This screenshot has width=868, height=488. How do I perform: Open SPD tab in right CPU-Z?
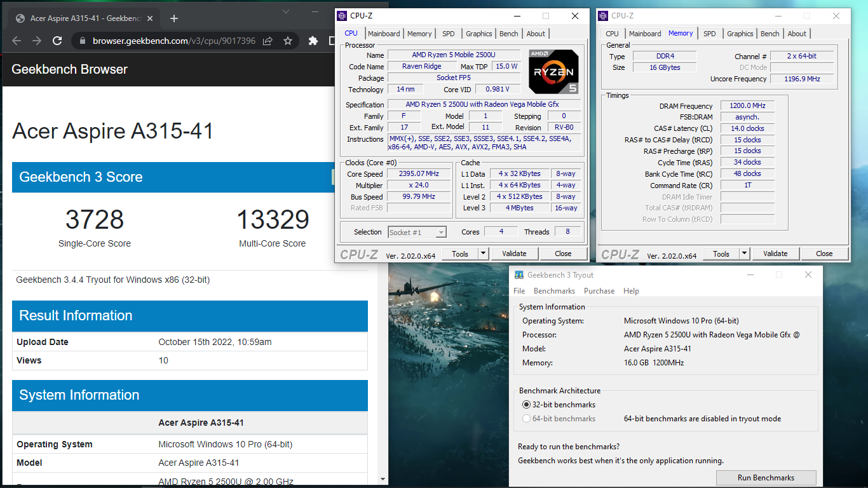[710, 34]
